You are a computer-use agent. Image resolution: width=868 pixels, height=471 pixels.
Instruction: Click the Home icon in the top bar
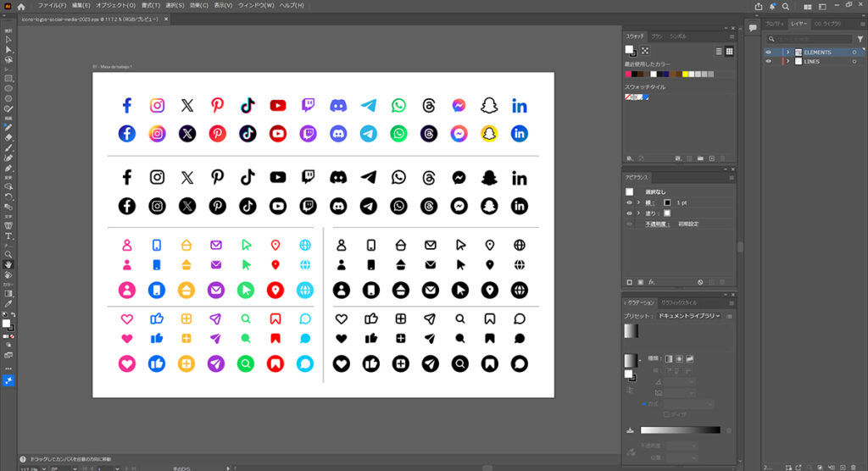tap(21, 7)
